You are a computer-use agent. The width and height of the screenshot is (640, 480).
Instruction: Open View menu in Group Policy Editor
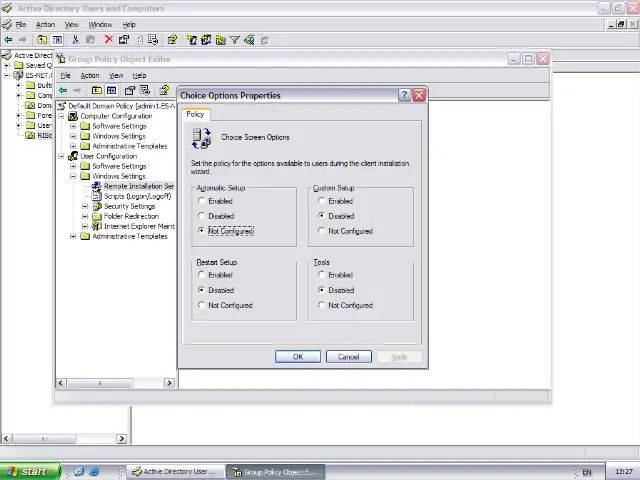coord(116,76)
